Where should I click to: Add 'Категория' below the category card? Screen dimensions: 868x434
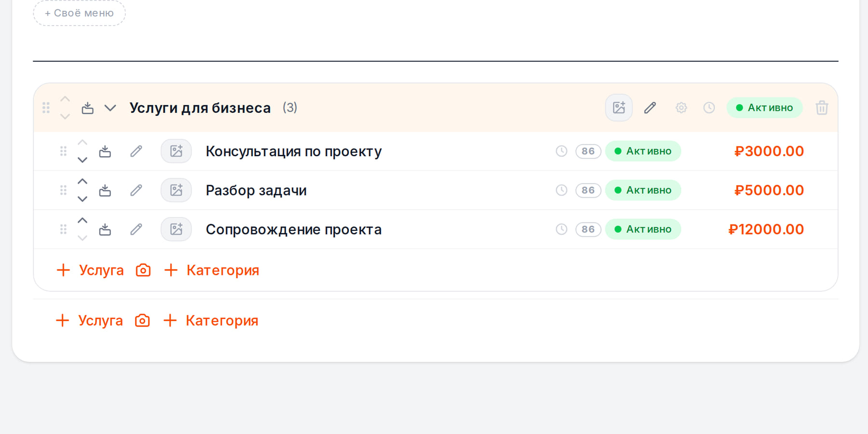[x=211, y=321]
